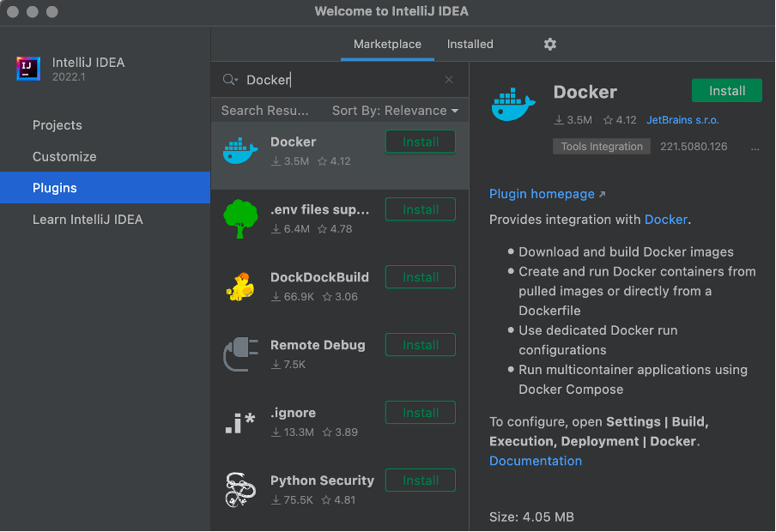Select the Marketplace tab
This screenshot has width=776, height=532.
[387, 44]
